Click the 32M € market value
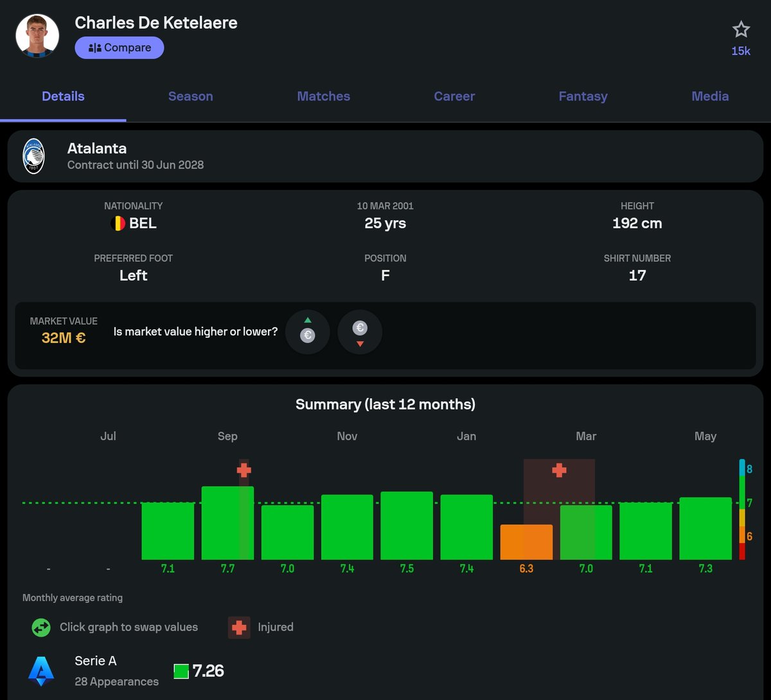This screenshot has height=700, width=771. (x=64, y=338)
